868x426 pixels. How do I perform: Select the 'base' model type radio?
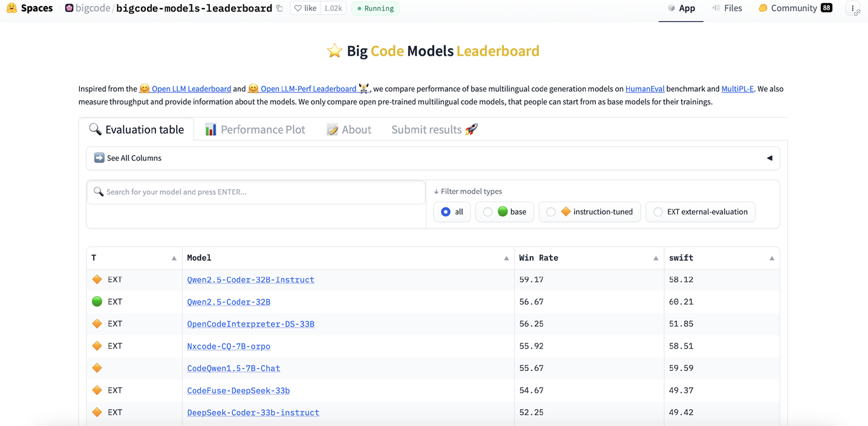488,212
